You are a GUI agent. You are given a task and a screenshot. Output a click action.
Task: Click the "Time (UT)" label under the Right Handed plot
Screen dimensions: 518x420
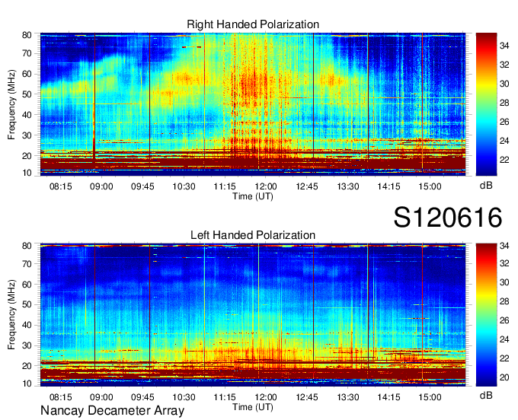[x=253, y=196]
